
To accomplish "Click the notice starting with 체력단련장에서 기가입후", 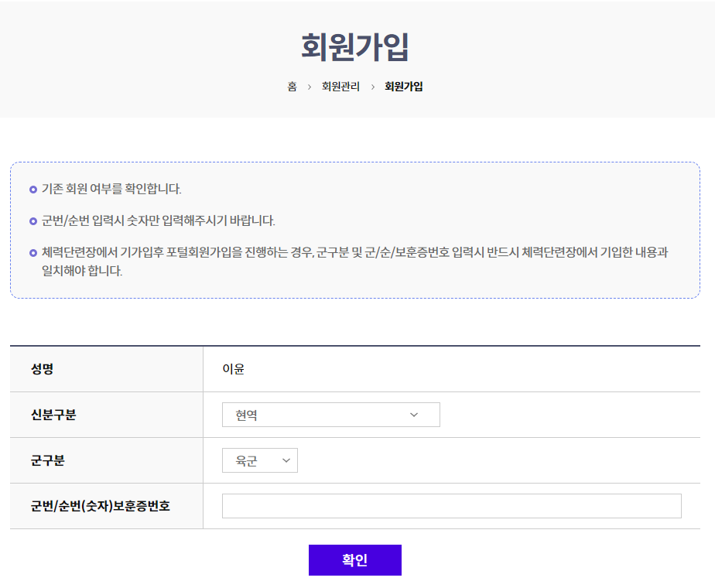I will (x=354, y=262).
